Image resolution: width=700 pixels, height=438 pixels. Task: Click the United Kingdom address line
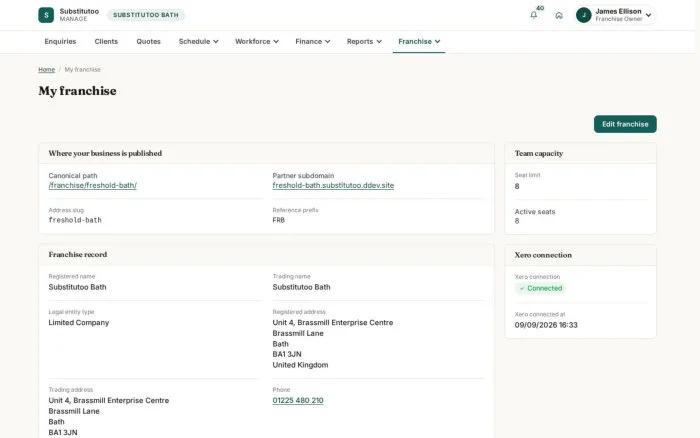(300, 365)
